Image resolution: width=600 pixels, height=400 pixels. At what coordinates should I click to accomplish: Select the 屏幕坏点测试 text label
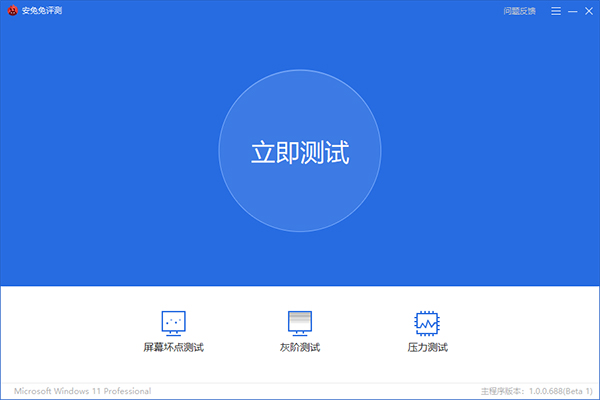pyautogui.click(x=174, y=348)
